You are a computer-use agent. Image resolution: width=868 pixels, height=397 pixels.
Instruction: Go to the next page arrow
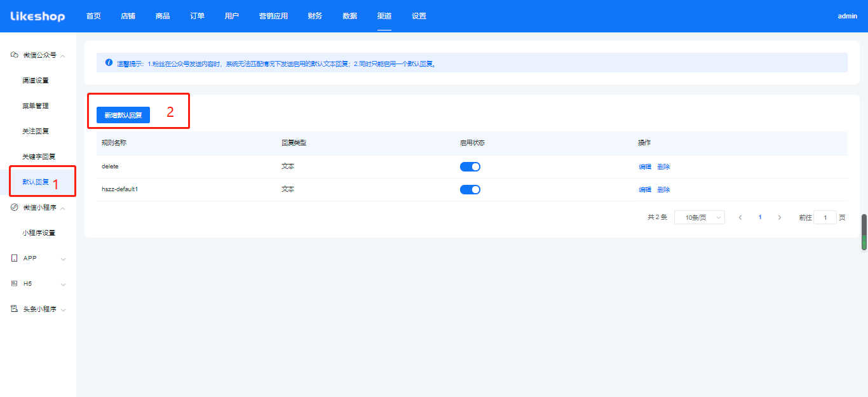780,217
